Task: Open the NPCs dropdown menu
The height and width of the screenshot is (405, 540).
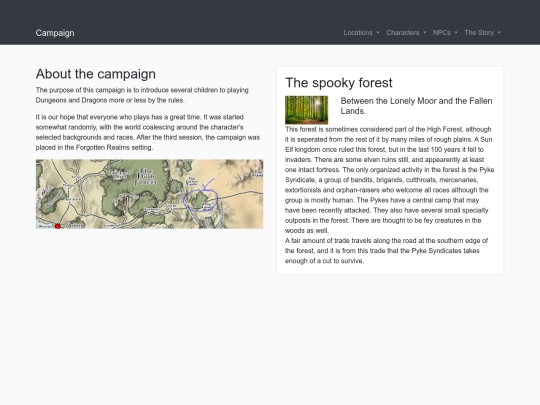Action: click(x=445, y=33)
